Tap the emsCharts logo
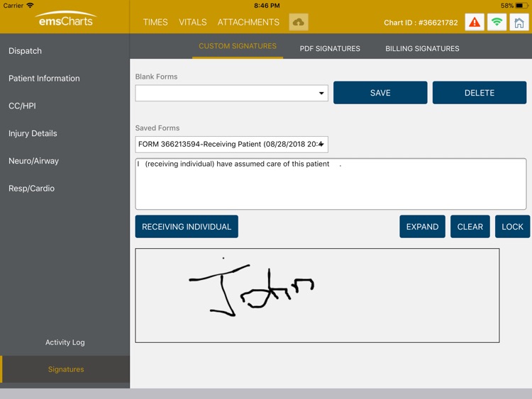 [x=65, y=18]
